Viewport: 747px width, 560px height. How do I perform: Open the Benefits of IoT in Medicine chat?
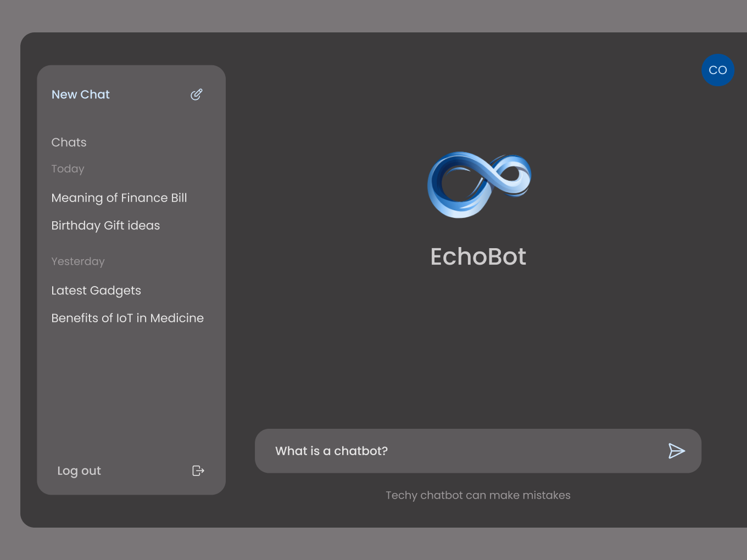pyautogui.click(x=127, y=317)
